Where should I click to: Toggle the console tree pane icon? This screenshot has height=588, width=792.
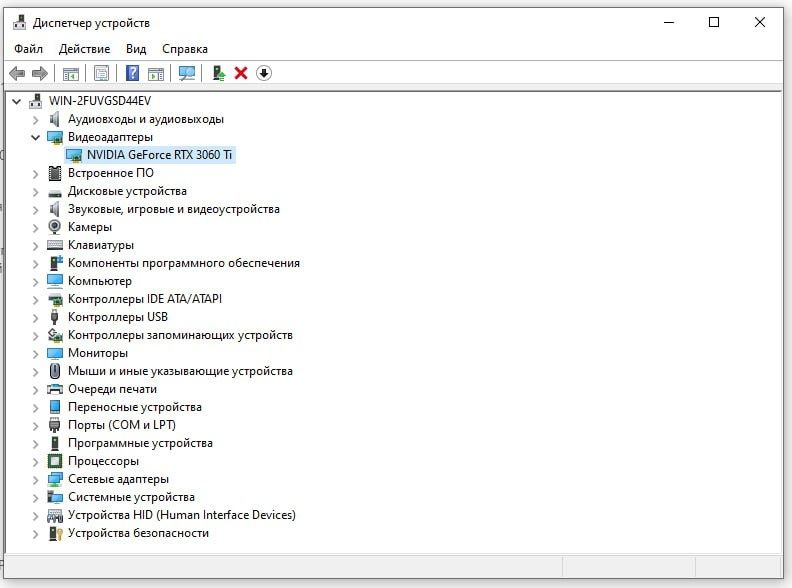(x=71, y=74)
